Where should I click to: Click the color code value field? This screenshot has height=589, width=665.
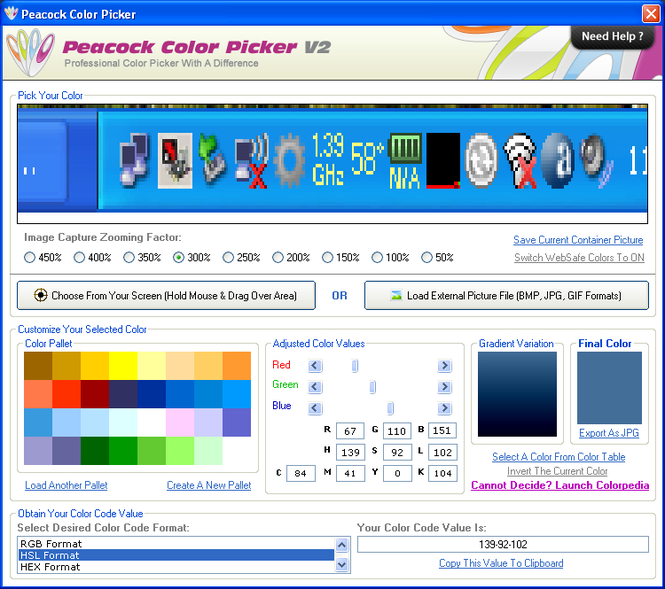pos(502,544)
